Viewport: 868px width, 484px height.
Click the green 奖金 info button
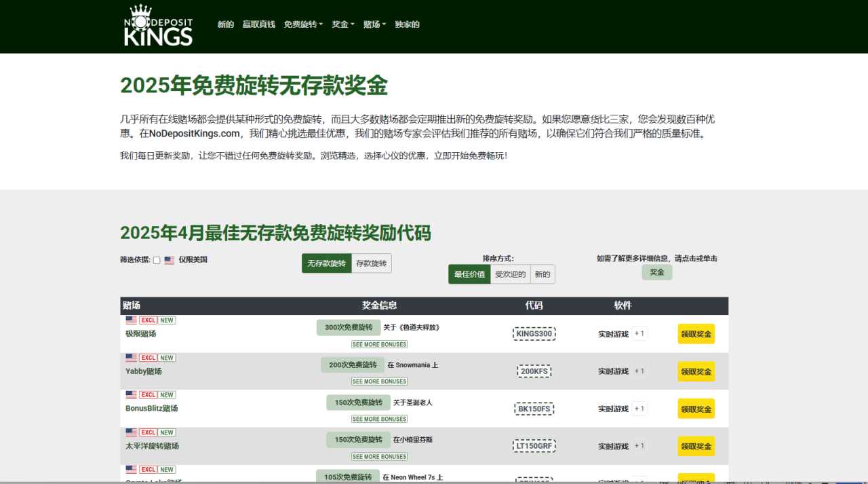point(657,272)
